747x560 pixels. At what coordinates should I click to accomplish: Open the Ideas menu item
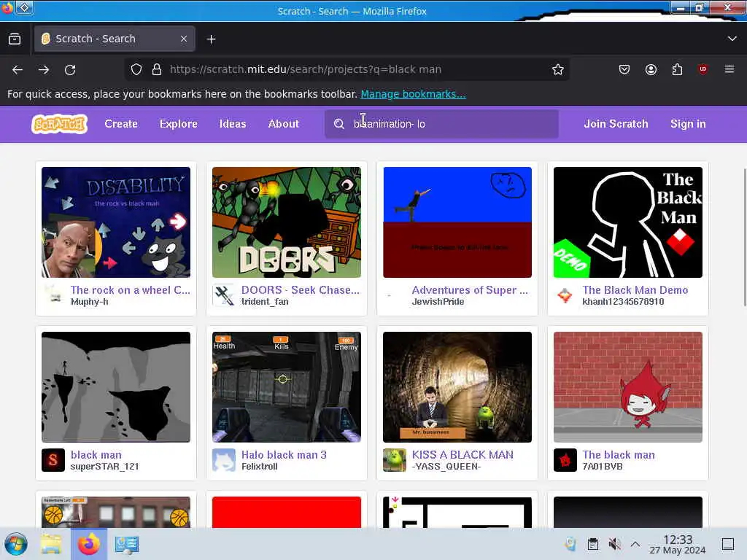[233, 124]
